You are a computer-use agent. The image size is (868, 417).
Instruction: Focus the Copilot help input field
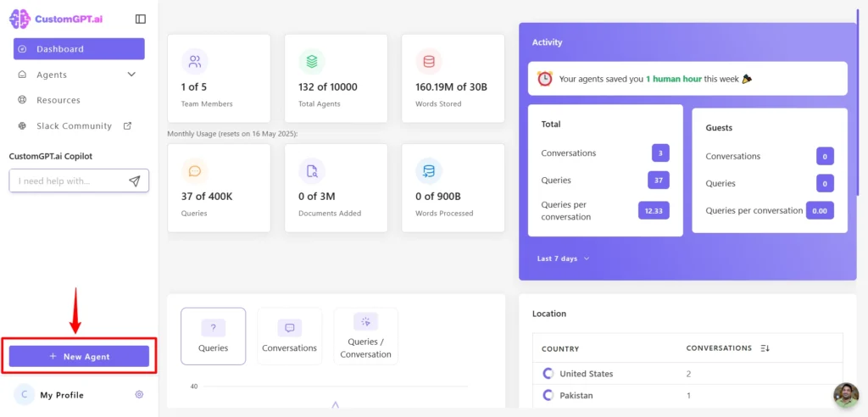coord(69,181)
